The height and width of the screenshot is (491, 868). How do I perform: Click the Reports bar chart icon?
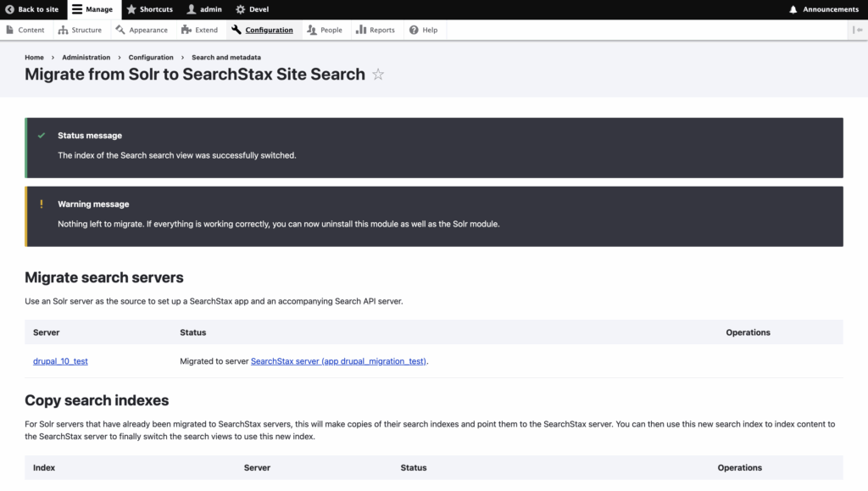[x=361, y=30]
